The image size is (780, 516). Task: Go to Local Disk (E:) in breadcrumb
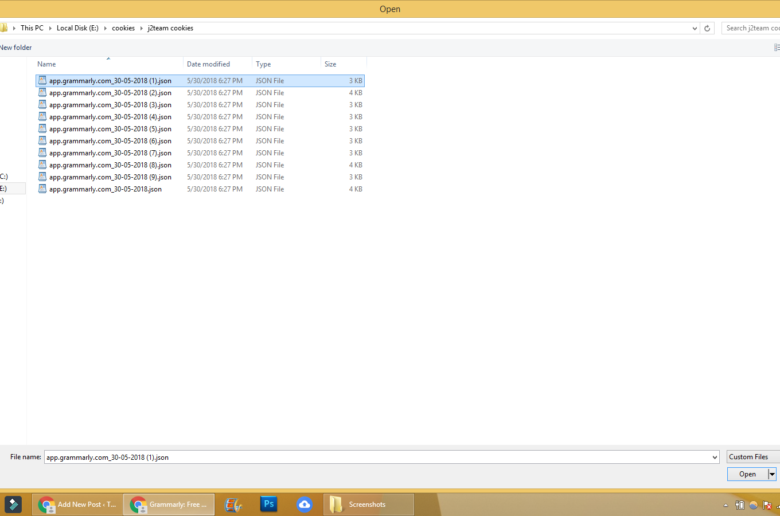77,28
